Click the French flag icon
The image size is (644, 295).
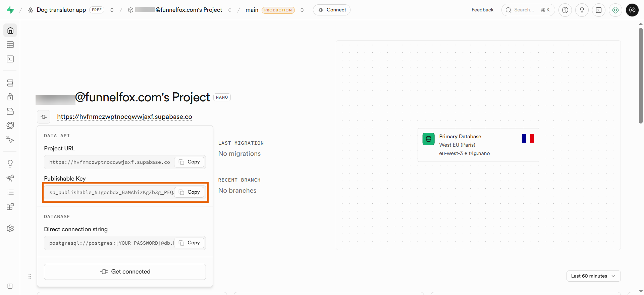(528, 139)
